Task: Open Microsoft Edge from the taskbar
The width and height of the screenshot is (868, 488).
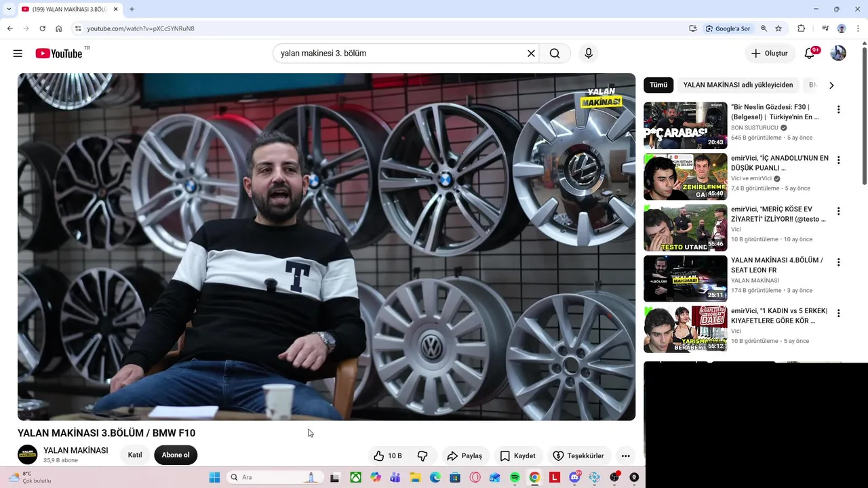Action: click(435, 478)
